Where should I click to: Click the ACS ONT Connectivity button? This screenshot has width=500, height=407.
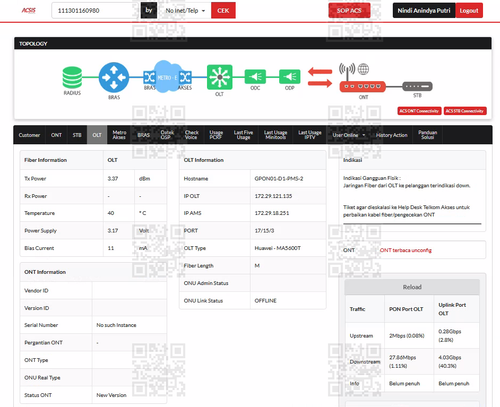click(419, 111)
